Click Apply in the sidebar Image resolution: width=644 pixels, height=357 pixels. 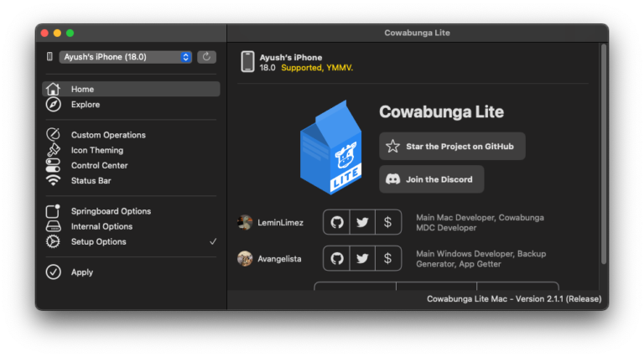(81, 272)
